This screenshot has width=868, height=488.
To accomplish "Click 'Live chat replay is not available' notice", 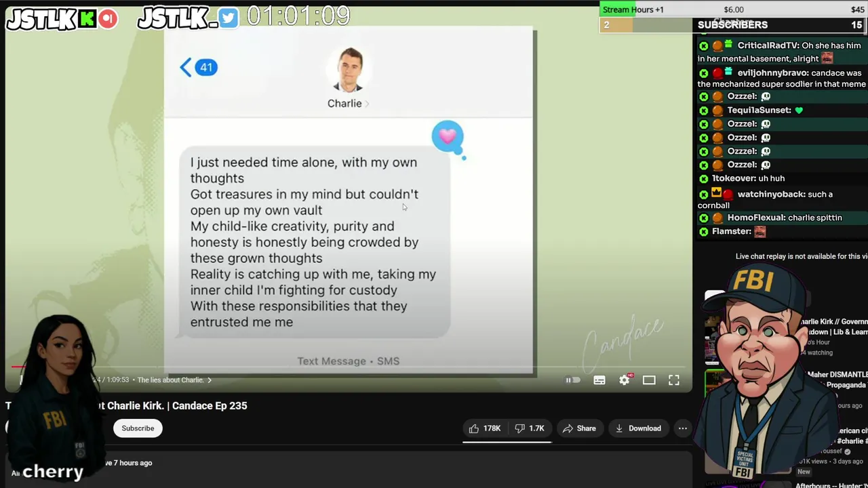I will point(802,256).
